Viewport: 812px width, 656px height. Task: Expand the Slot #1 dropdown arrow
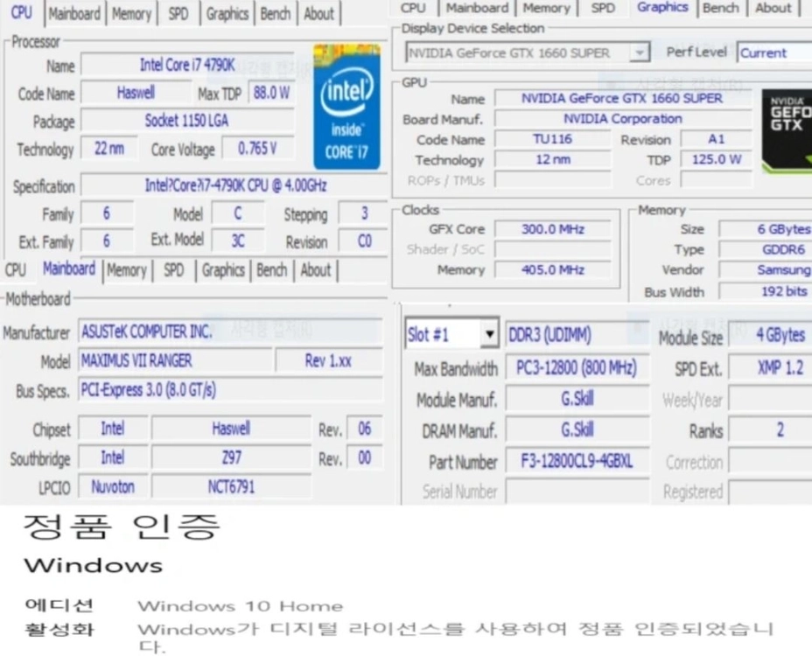coord(489,334)
